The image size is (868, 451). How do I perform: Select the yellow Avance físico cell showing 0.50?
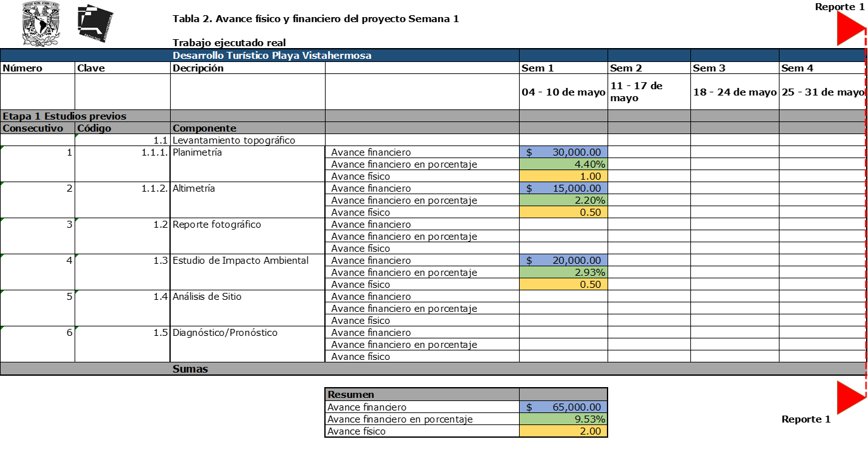click(x=563, y=212)
